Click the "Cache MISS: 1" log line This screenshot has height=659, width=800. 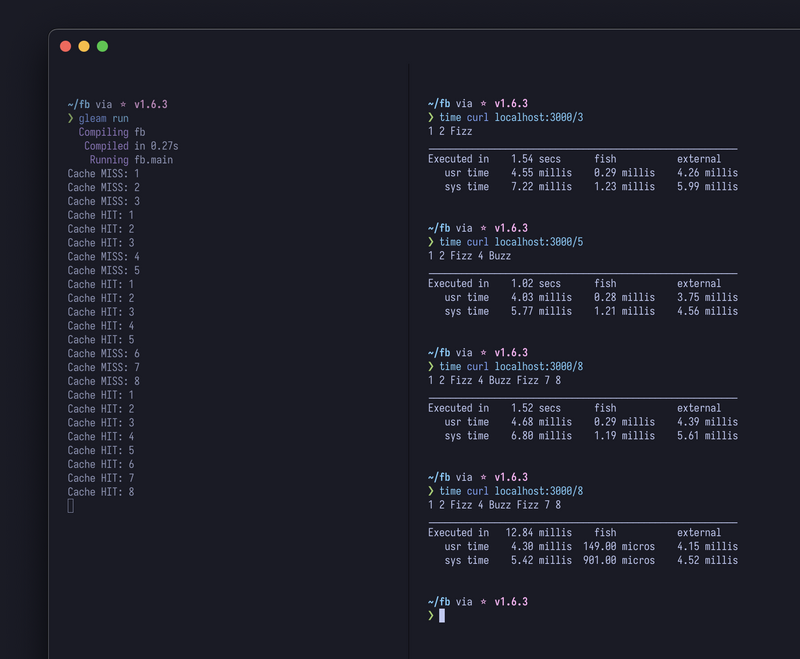click(x=103, y=174)
